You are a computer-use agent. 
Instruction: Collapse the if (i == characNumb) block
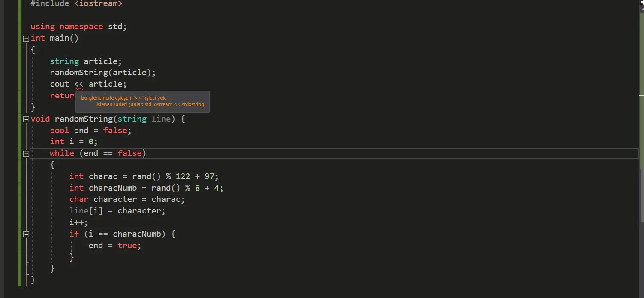pyautogui.click(x=26, y=234)
